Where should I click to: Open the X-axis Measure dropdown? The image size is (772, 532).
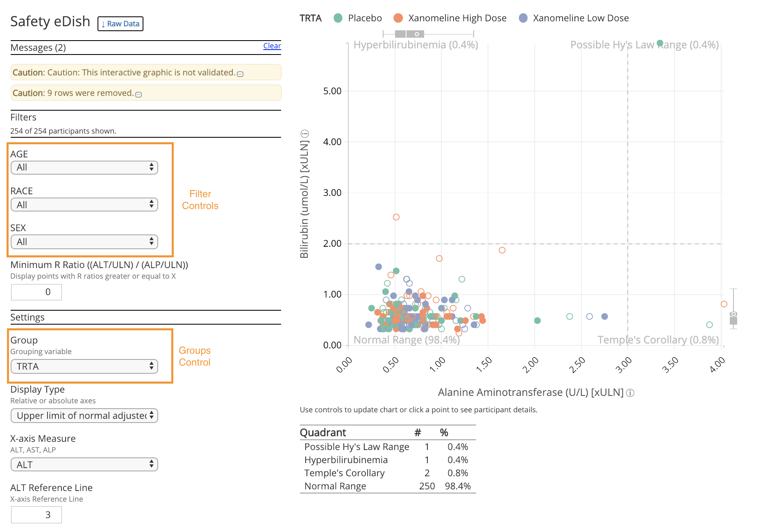tap(84, 464)
